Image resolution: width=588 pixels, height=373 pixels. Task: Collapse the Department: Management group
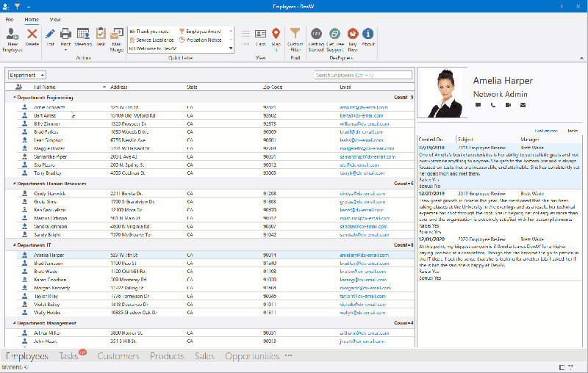(14, 323)
